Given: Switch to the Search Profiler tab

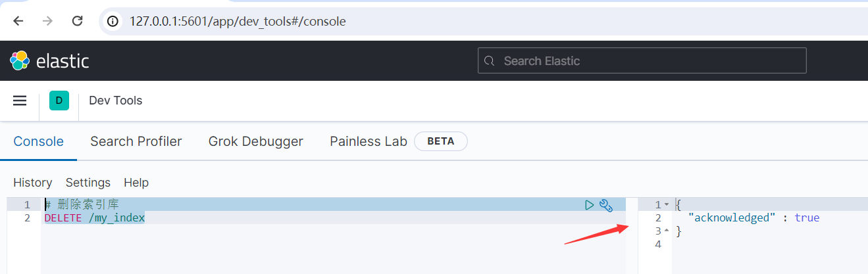Looking at the screenshot, I should [136, 141].
